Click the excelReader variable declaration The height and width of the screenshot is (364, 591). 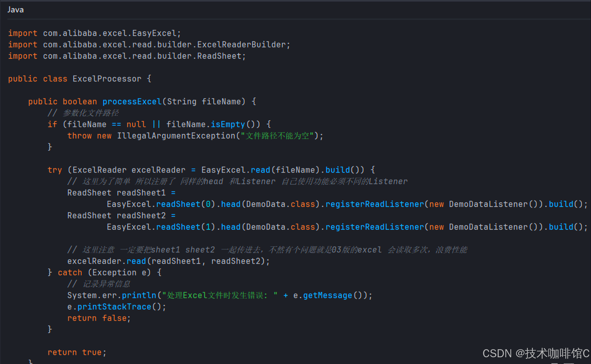[158, 170]
